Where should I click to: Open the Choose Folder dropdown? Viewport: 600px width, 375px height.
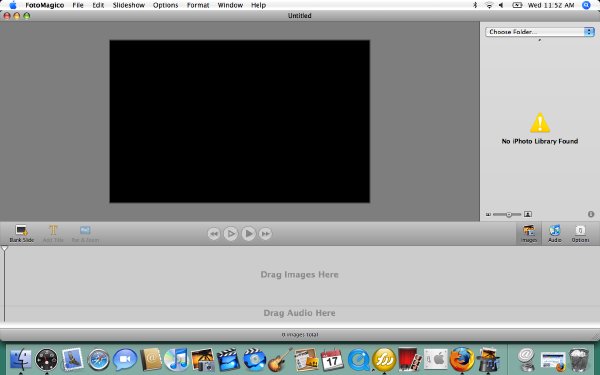click(x=540, y=32)
